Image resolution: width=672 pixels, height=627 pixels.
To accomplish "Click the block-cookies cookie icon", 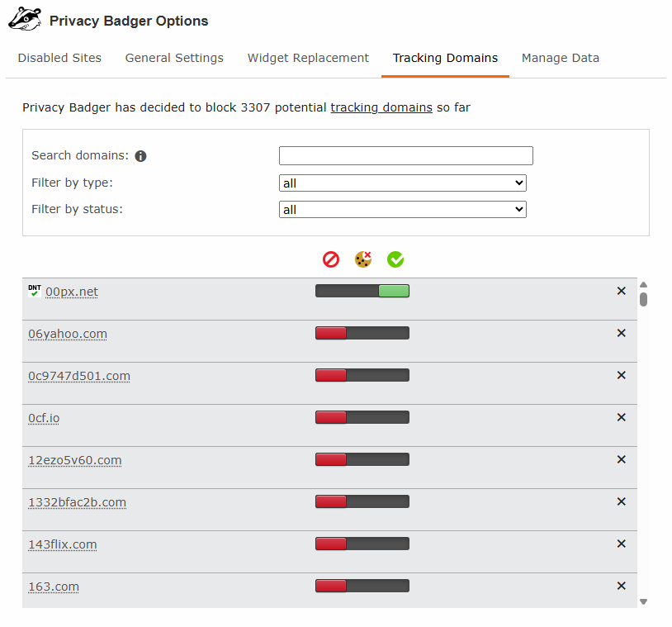I will tap(362, 259).
